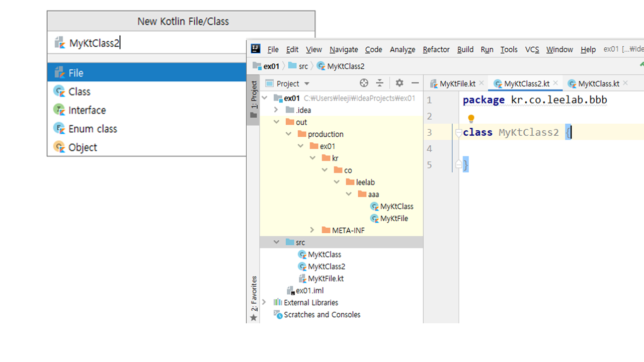Open Project panel settings gear
Screen dimensions: 644x362
pos(399,83)
